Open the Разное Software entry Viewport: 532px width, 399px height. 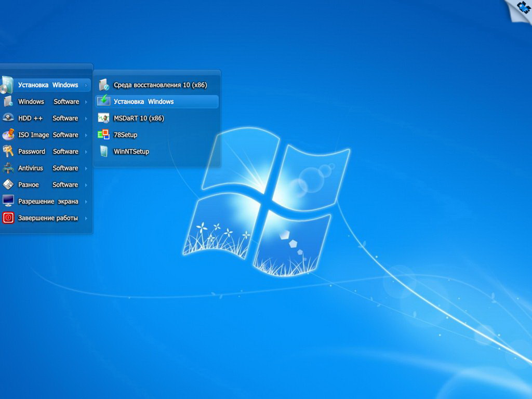[46, 184]
